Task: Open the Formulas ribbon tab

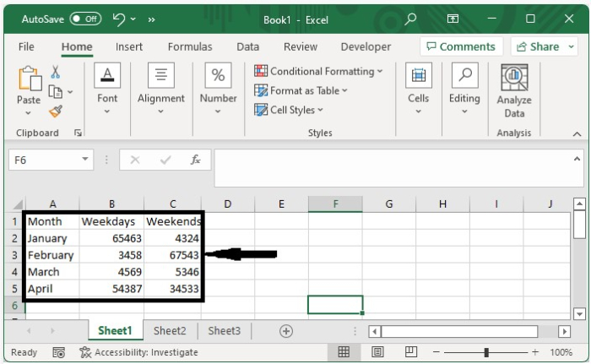Action: (x=190, y=47)
